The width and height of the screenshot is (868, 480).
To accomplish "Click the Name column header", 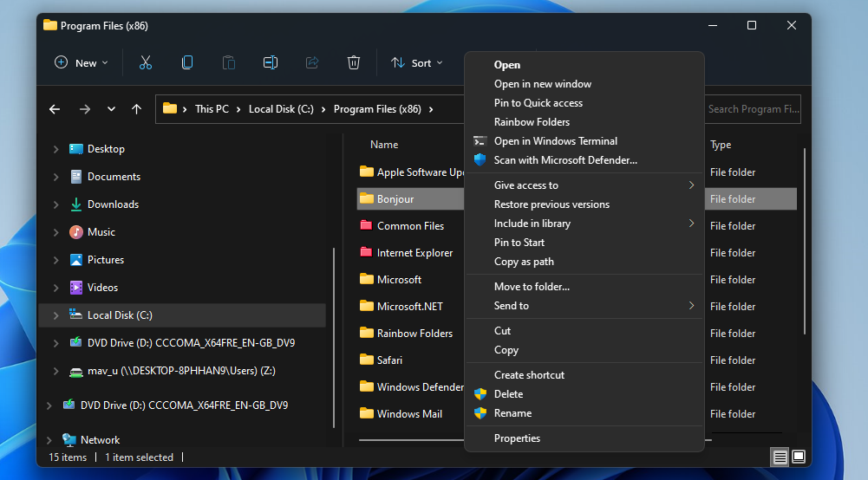I will pos(384,145).
